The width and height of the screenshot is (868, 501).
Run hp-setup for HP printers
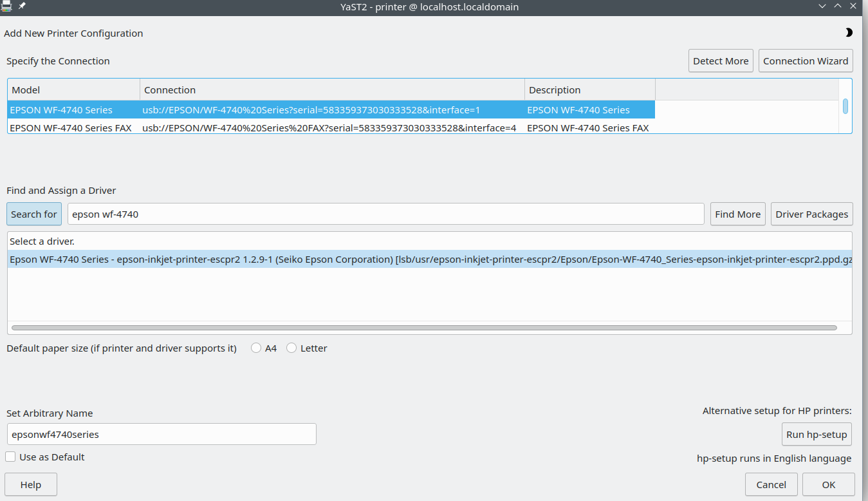(x=817, y=435)
